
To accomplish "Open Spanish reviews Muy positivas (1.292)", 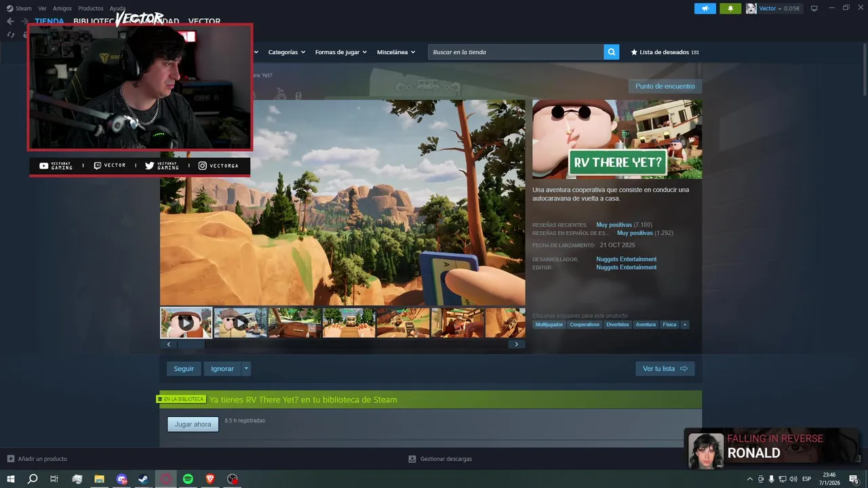I will point(645,232).
